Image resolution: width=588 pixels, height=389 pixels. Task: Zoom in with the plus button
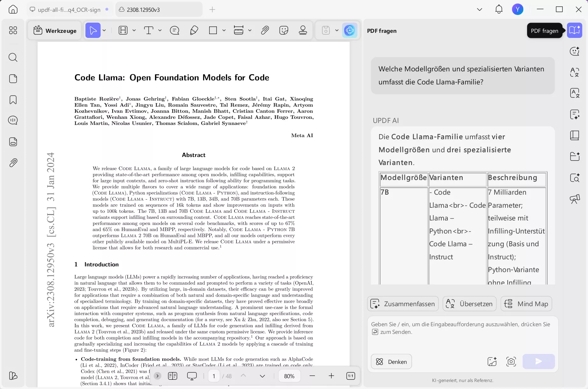coord(331,376)
